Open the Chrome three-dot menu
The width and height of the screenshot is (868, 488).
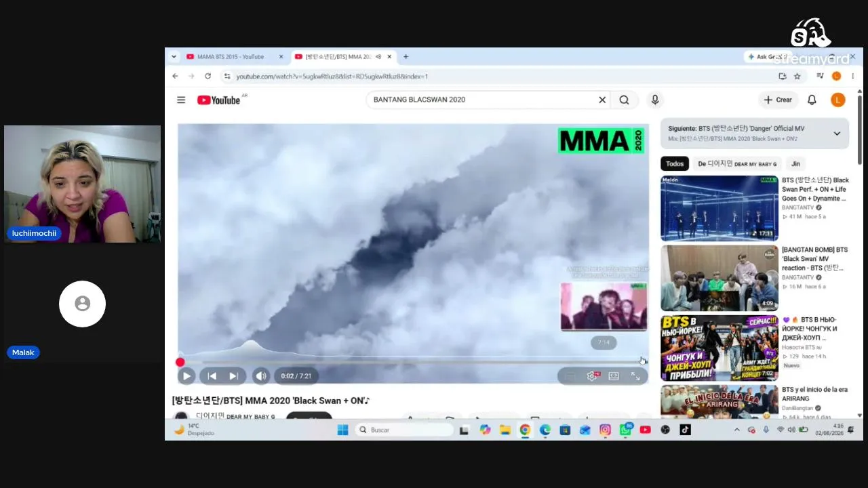point(852,76)
